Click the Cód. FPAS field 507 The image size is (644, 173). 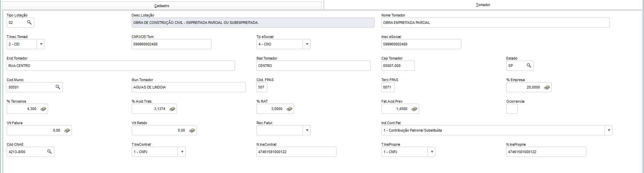(x=262, y=87)
